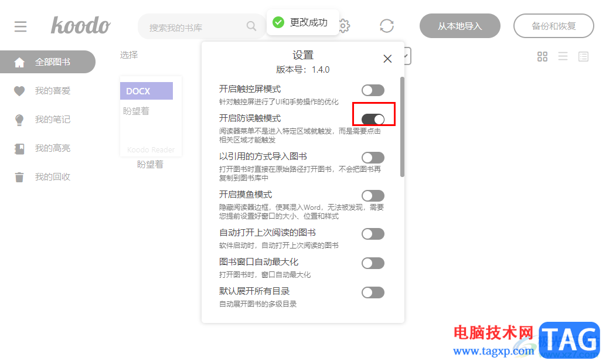The width and height of the screenshot is (606, 364).
Task: Toggle 以引用的方式导入图书 switch
Action: [373, 158]
